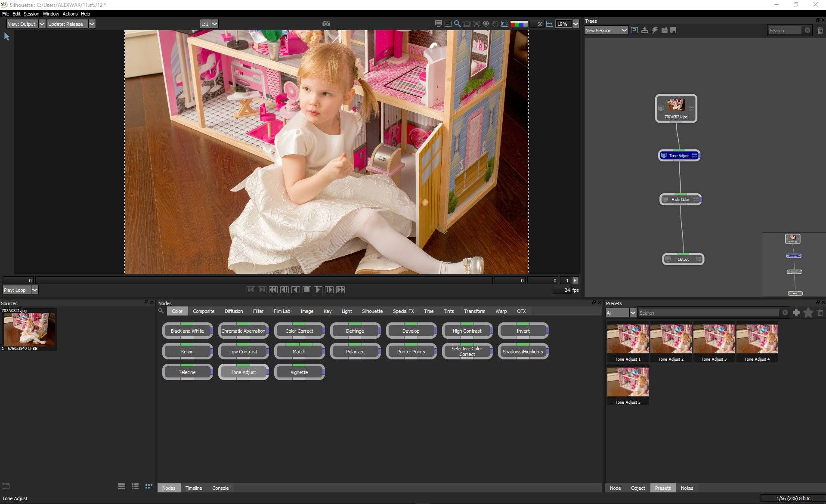The width and height of the screenshot is (826, 504).
Task: Click the monitor display icon in the viewer toolbar
Action: (x=439, y=24)
